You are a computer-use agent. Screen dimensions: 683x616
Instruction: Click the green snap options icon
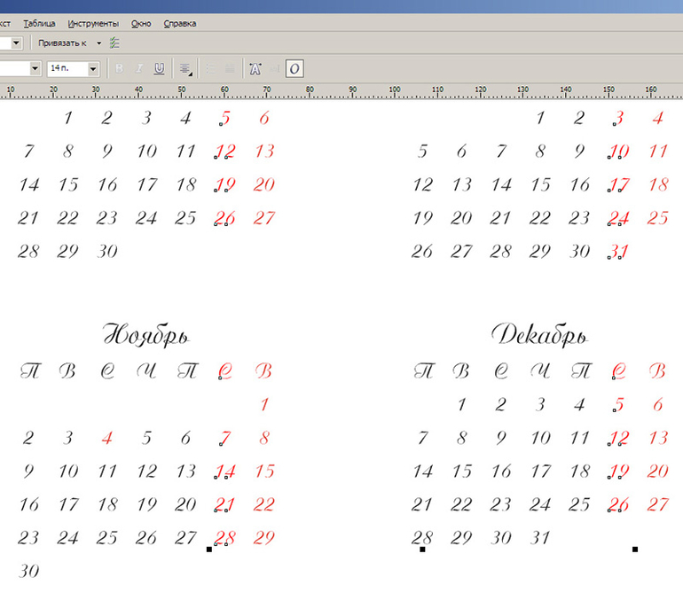pyautogui.click(x=114, y=43)
